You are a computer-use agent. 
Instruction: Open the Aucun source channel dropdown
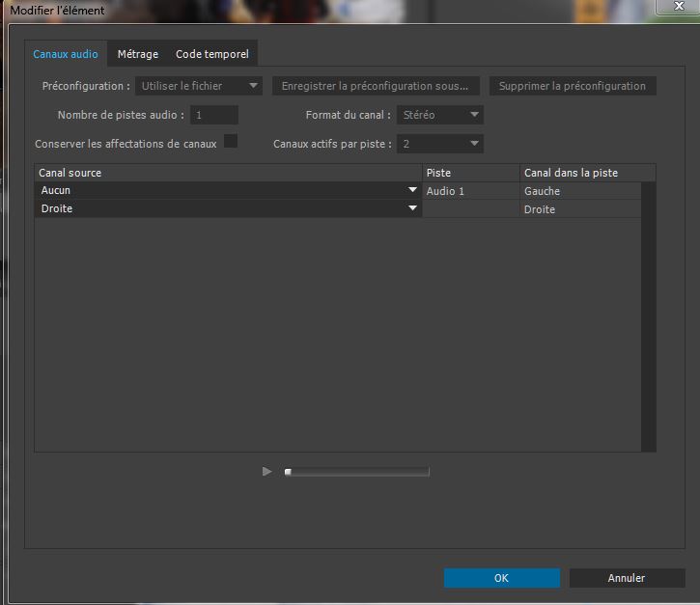(228, 191)
